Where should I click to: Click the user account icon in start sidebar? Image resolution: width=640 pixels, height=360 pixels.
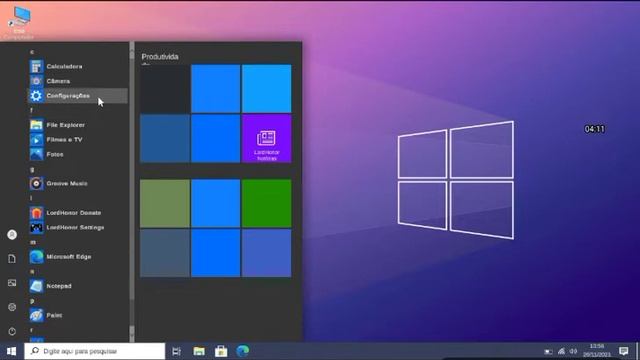12,235
